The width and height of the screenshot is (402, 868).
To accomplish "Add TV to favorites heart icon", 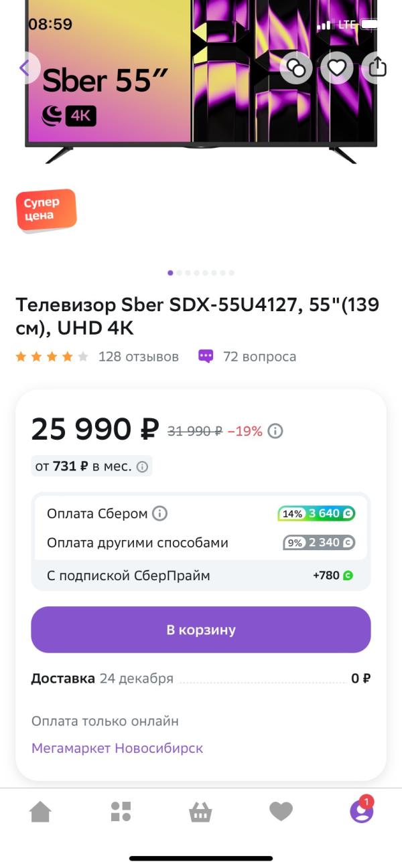I will pyautogui.click(x=336, y=68).
